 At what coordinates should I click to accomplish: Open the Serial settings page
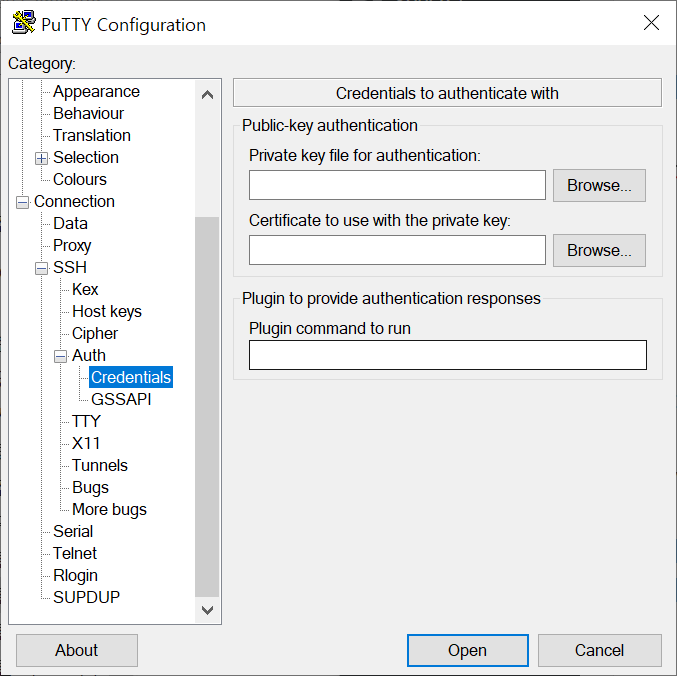pyautogui.click(x=73, y=532)
